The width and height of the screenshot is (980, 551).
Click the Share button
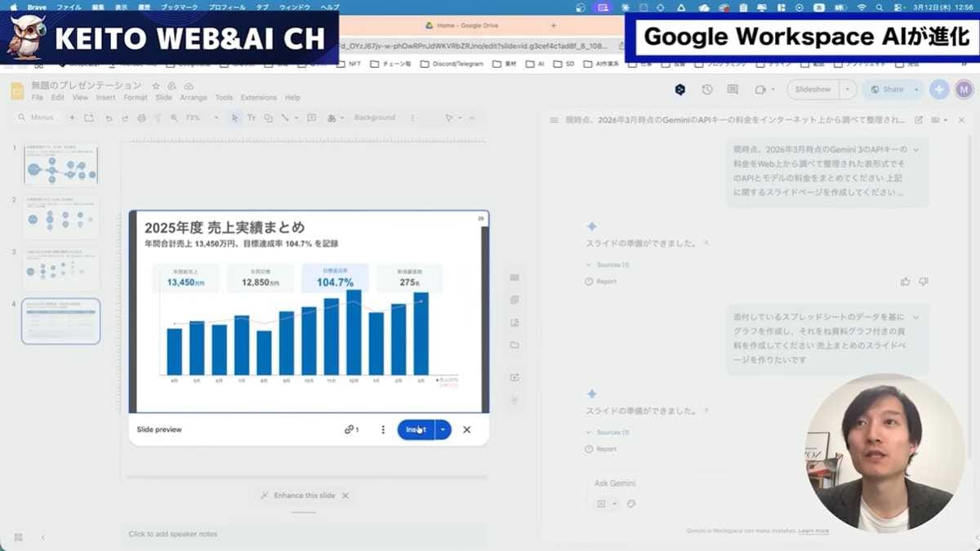(888, 90)
